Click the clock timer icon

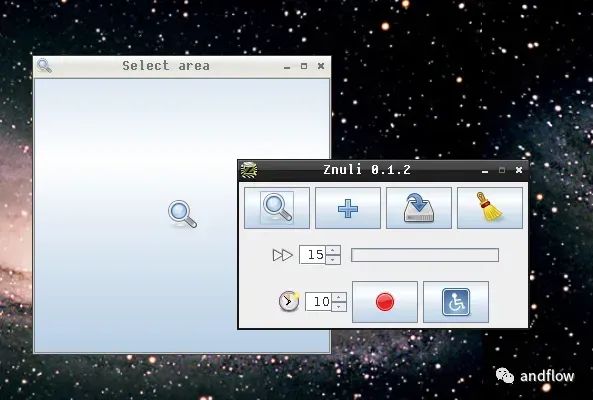tap(289, 301)
